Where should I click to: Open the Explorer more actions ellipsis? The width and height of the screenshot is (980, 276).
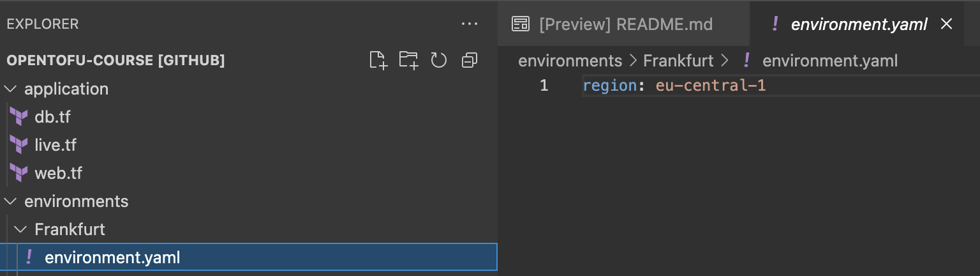(470, 24)
